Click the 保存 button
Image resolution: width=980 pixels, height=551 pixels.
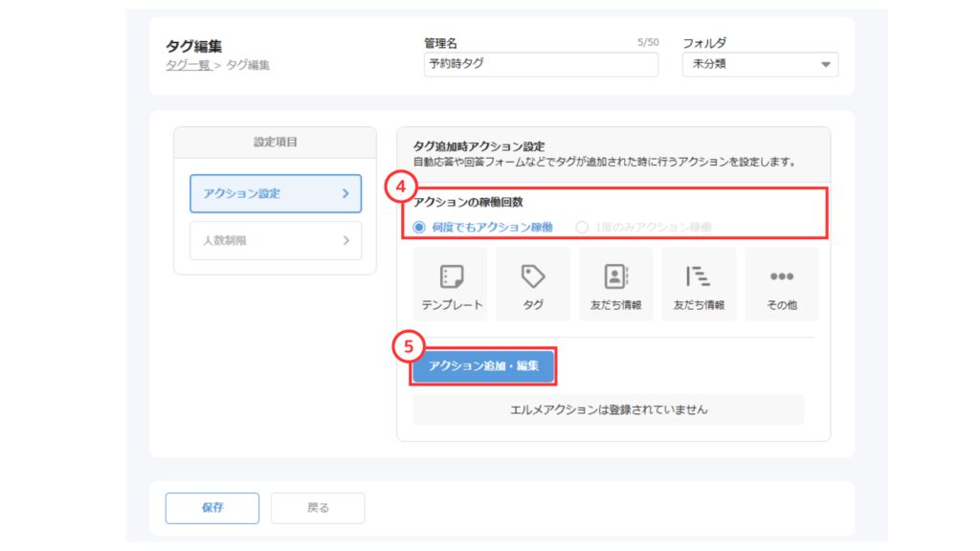coord(212,508)
